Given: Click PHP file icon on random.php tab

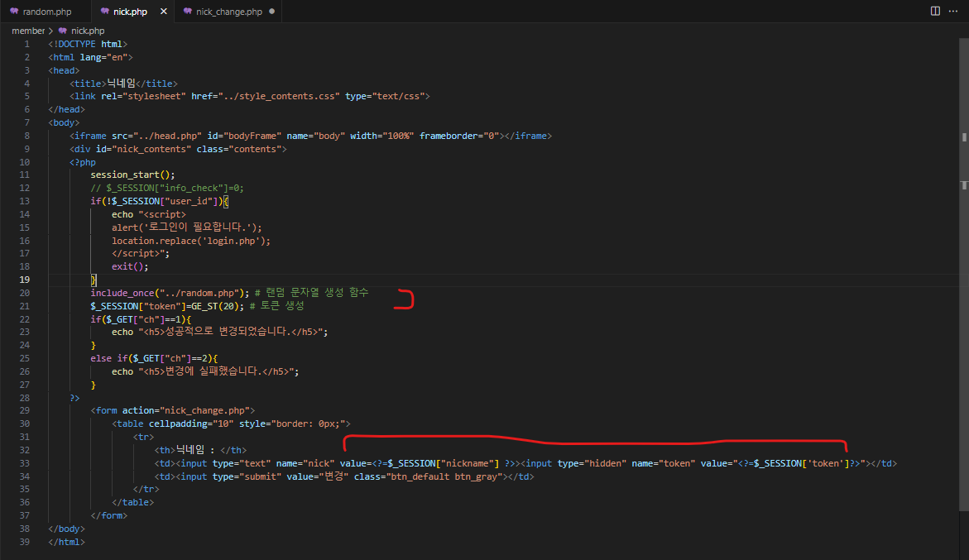Looking at the screenshot, I should [x=14, y=11].
